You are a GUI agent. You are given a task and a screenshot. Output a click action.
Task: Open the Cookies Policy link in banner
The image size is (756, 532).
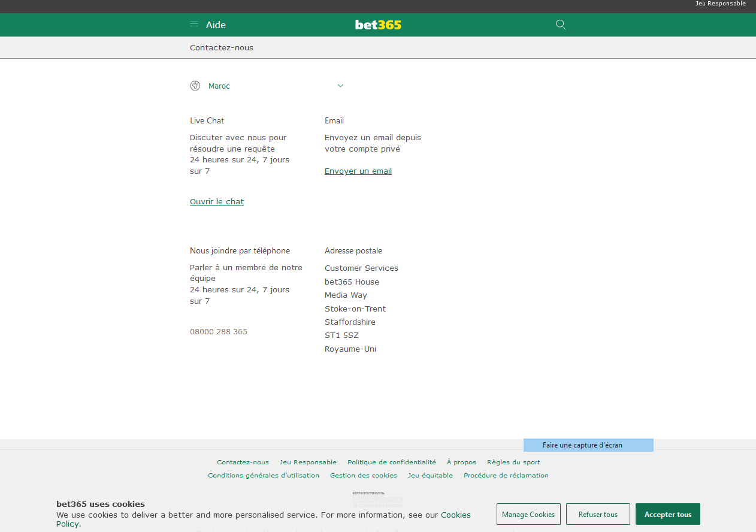click(x=455, y=515)
